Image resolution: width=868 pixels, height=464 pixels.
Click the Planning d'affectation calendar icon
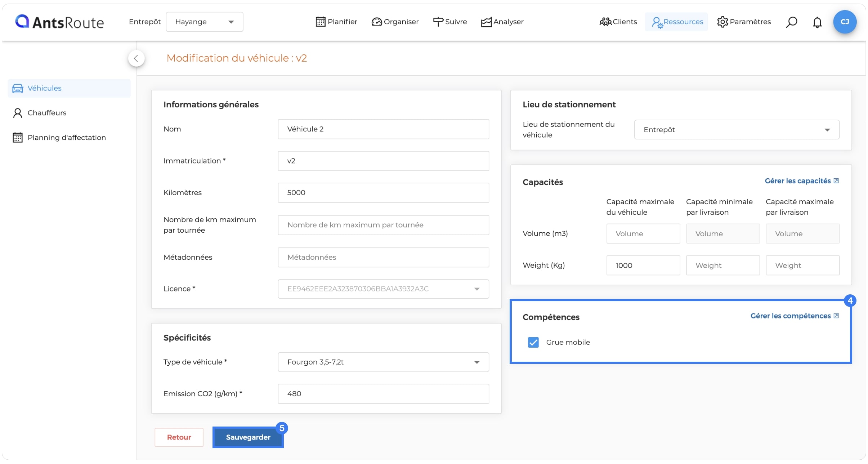coord(18,138)
